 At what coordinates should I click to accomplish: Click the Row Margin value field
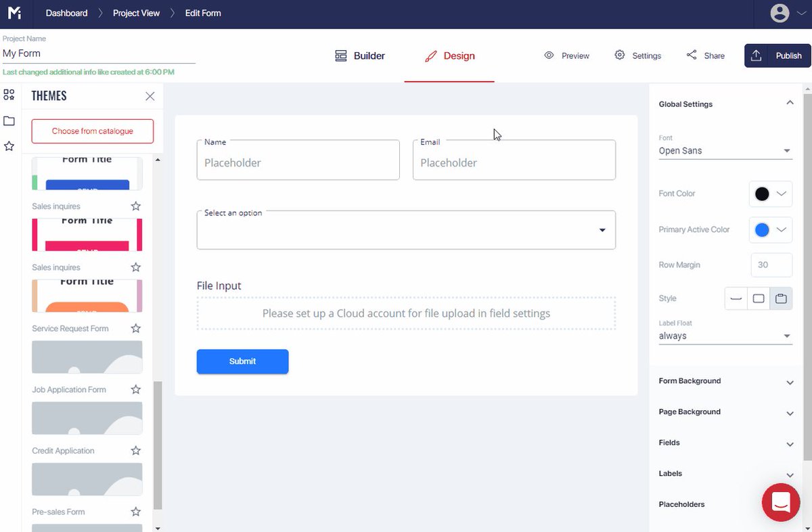pos(771,265)
